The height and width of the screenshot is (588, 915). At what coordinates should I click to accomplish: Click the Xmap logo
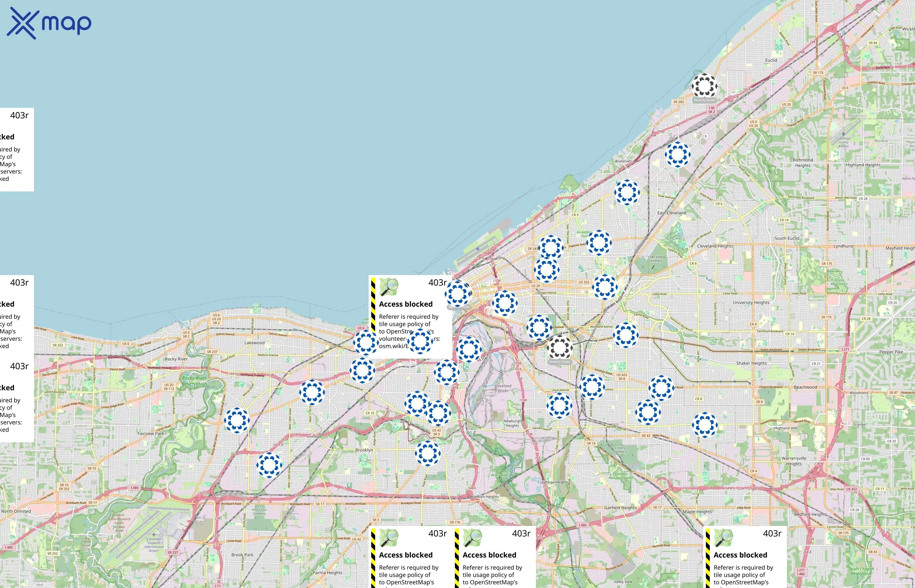pyautogui.click(x=49, y=23)
